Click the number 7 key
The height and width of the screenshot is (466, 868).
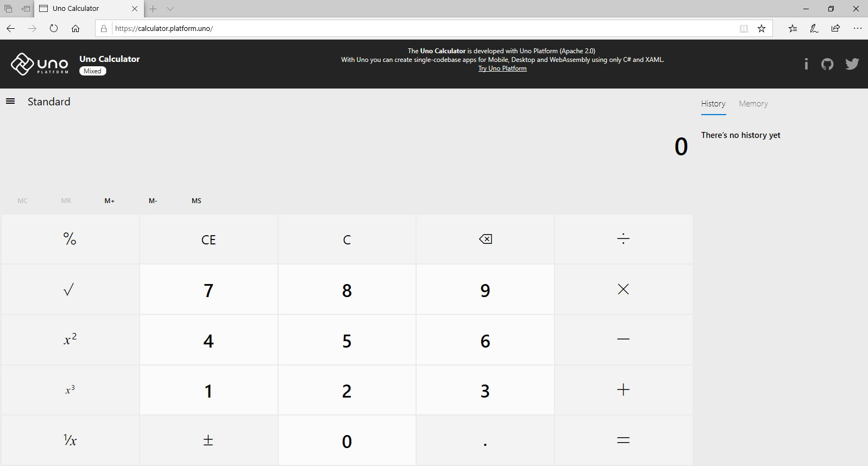209,289
